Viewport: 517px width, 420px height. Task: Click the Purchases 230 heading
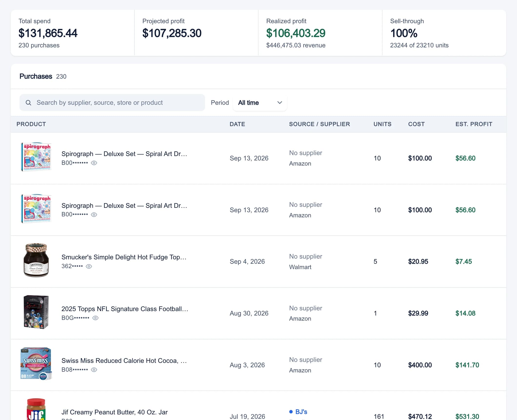[43, 76]
